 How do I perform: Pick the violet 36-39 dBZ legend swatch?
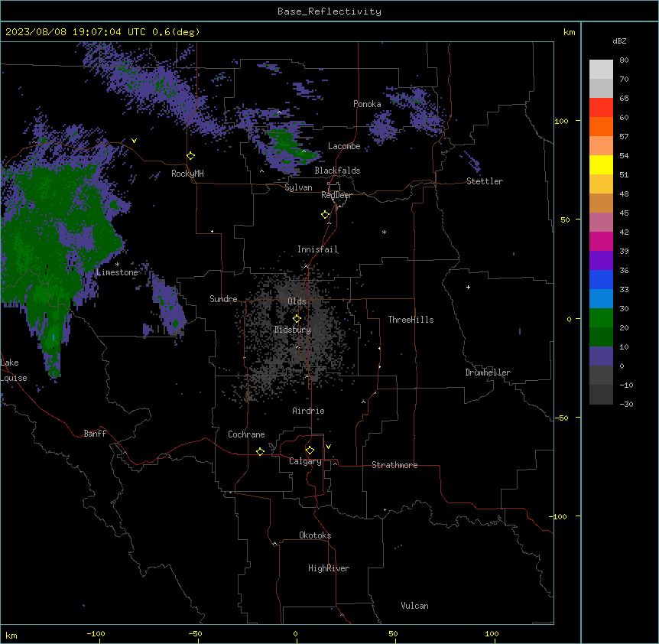pyautogui.click(x=601, y=261)
